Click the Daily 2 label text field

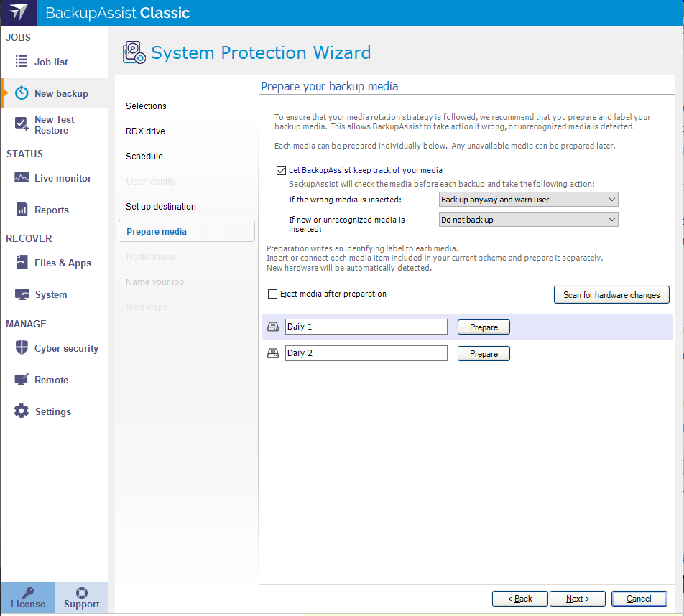click(366, 353)
